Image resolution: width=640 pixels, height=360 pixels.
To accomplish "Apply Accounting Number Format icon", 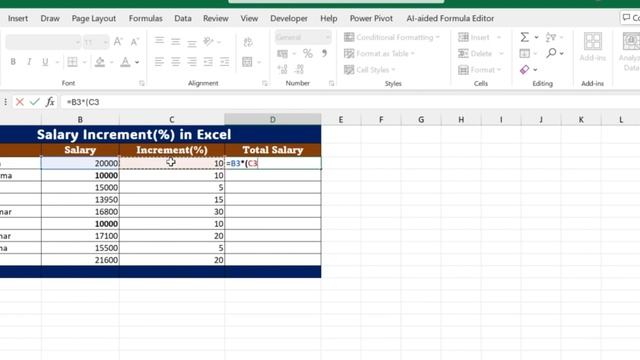I will [x=282, y=53].
